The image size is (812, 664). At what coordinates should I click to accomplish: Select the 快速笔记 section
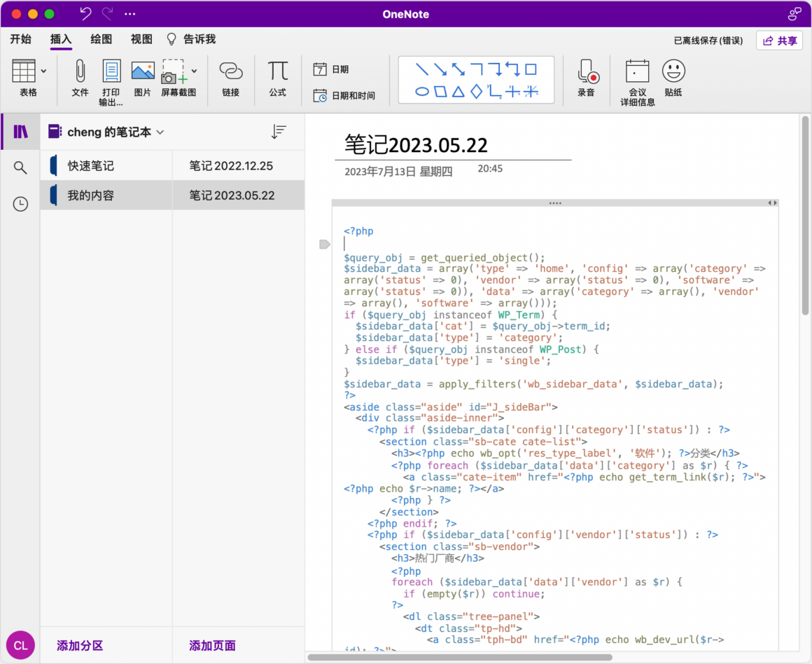click(106, 166)
